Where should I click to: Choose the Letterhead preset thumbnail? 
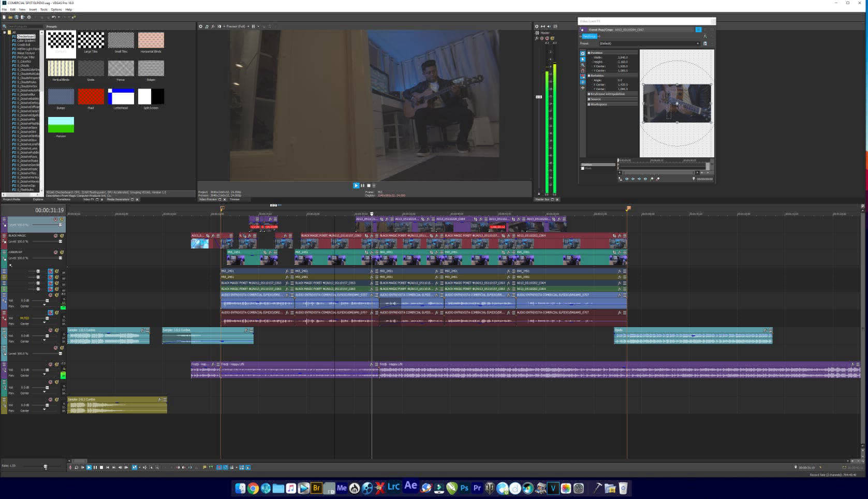click(121, 97)
